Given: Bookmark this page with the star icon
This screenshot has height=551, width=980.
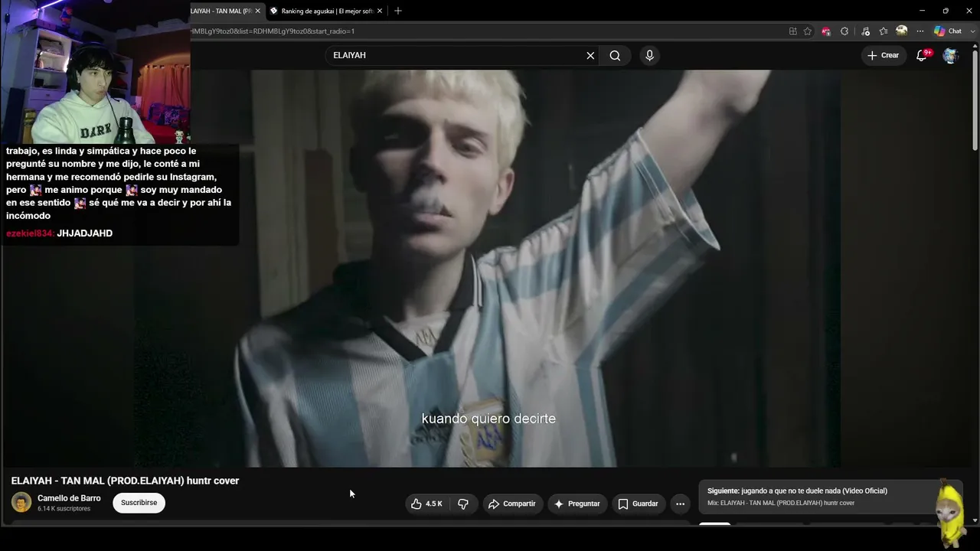Looking at the screenshot, I should [808, 31].
